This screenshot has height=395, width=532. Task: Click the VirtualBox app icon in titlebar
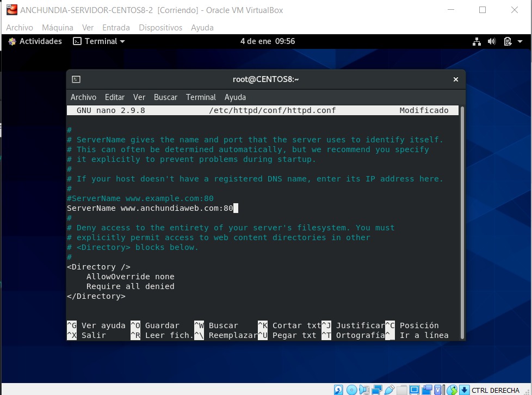[12, 10]
